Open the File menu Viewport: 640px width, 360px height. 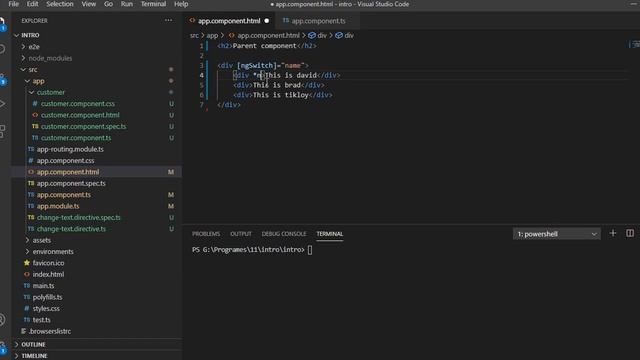[13, 4]
